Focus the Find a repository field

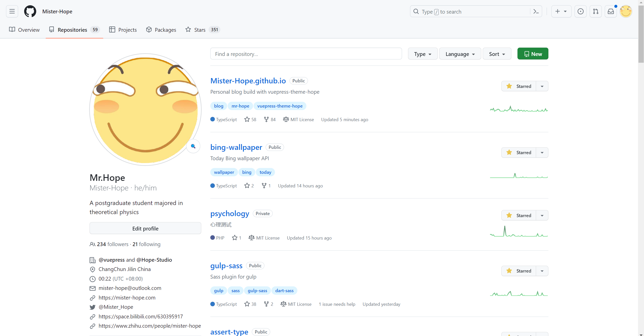306,54
